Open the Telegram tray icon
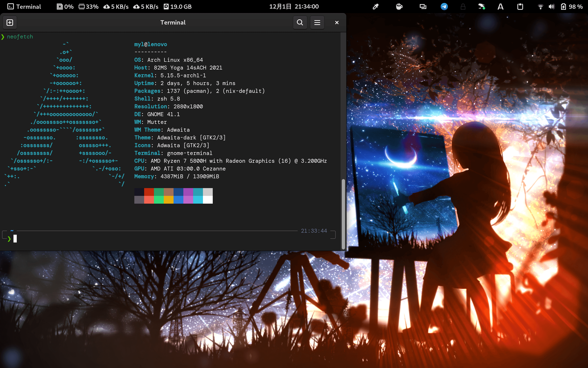Viewport: 588px width, 368px height. click(444, 7)
